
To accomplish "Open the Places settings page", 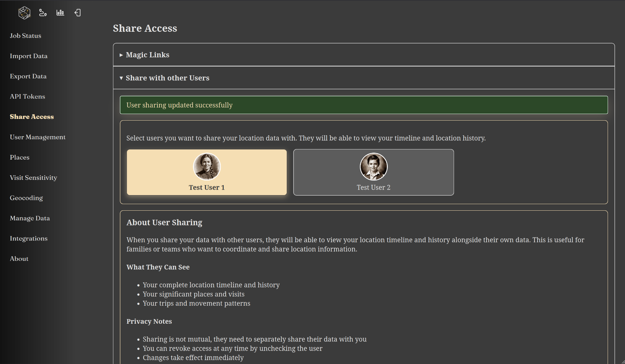I will click(x=20, y=157).
